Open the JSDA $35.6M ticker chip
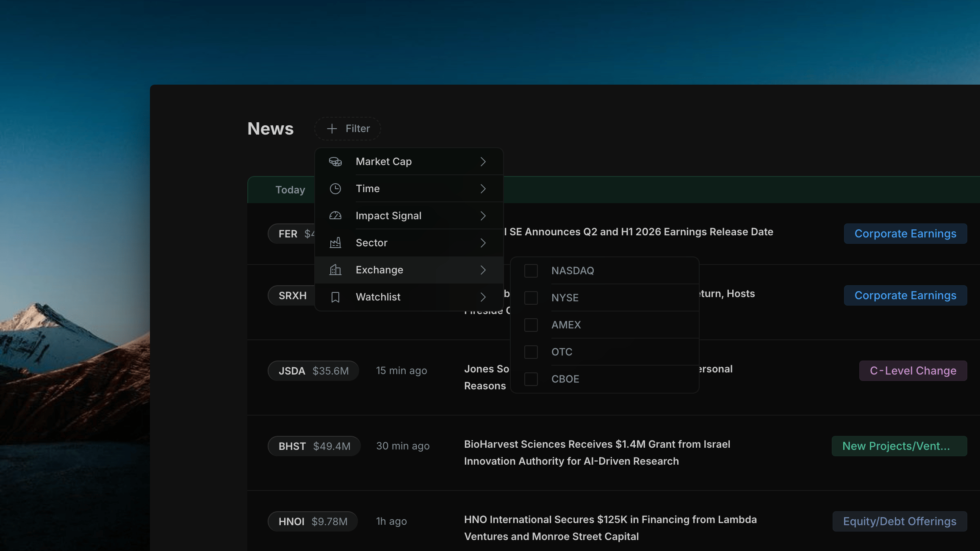Image resolution: width=980 pixels, height=551 pixels. (313, 371)
